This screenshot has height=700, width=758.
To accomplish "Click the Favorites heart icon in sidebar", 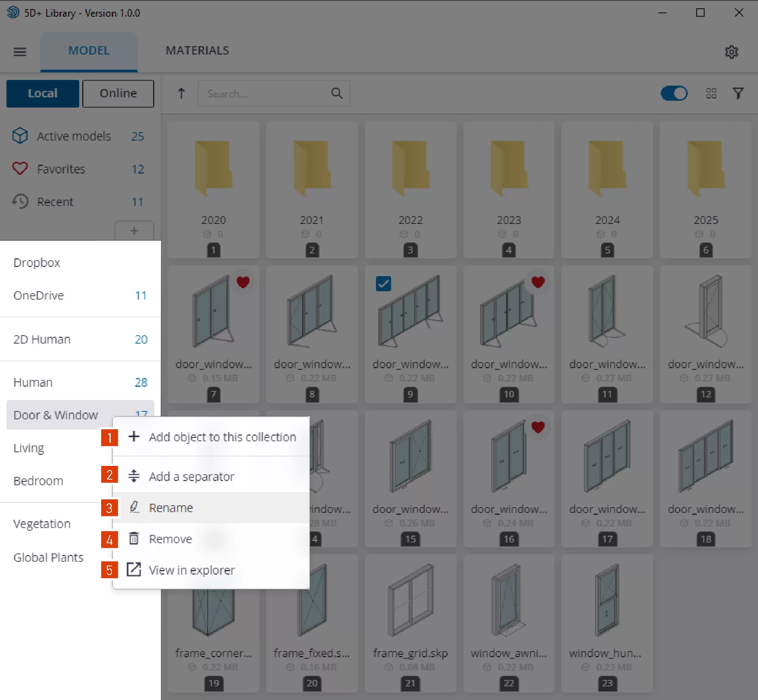I will pos(20,169).
